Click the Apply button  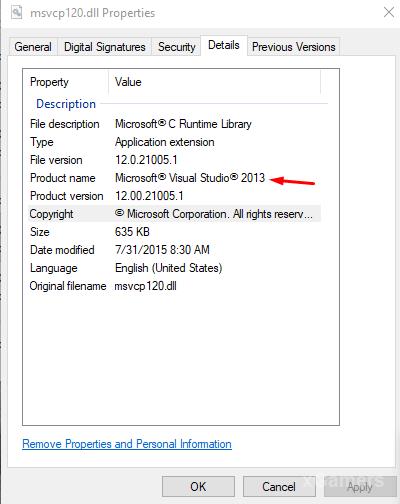pos(359,487)
